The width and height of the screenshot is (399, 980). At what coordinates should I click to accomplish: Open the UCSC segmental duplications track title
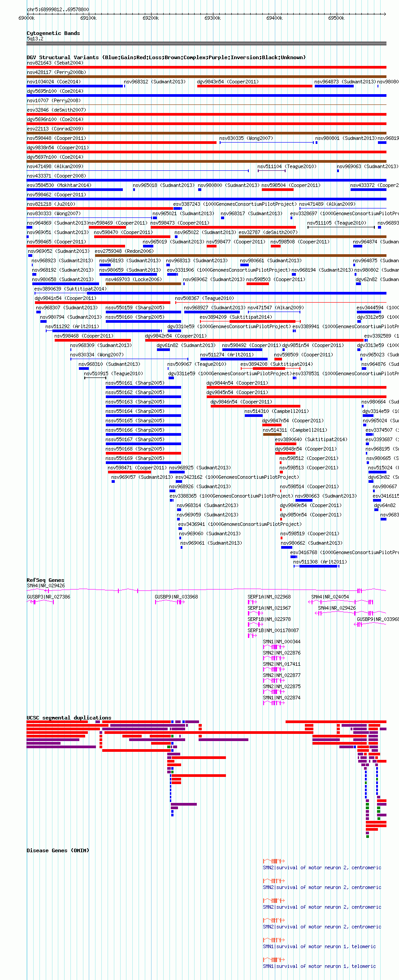pos(69,718)
